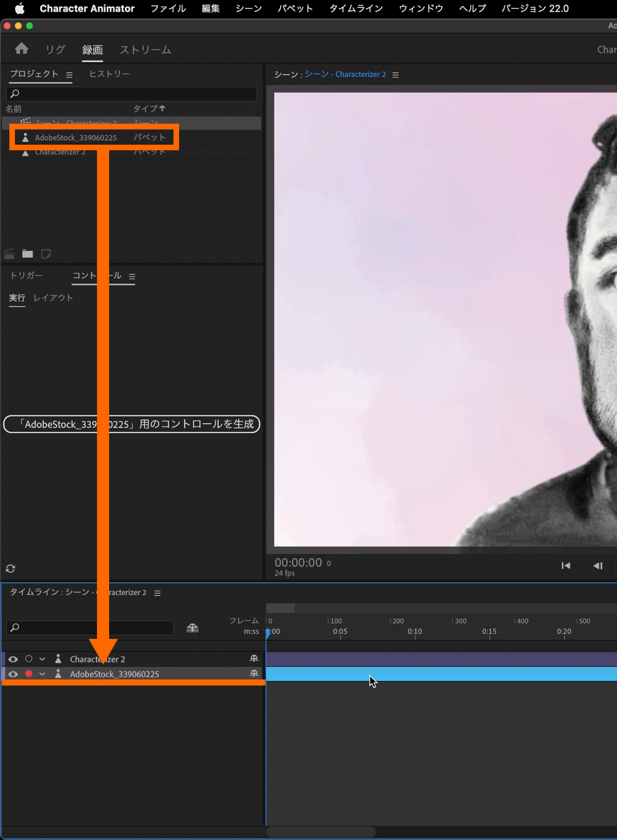Open the プロジェクト panel menu icon
This screenshot has height=840, width=617.
coord(69,75)
